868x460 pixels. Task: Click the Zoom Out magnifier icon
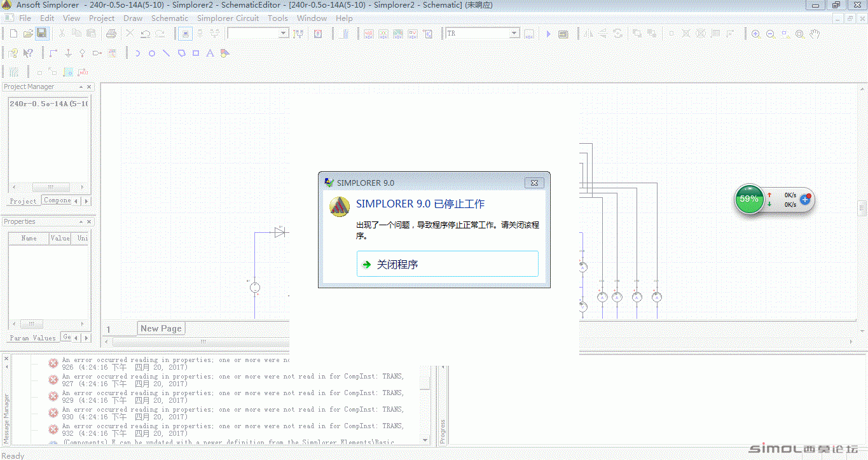pos(770,34)
